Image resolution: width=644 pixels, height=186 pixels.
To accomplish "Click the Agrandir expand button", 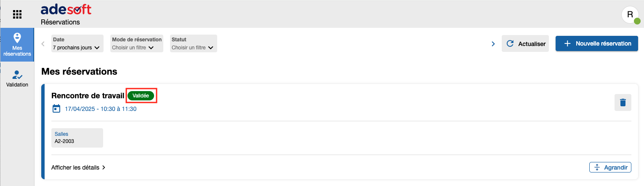I will pos(610,167).
